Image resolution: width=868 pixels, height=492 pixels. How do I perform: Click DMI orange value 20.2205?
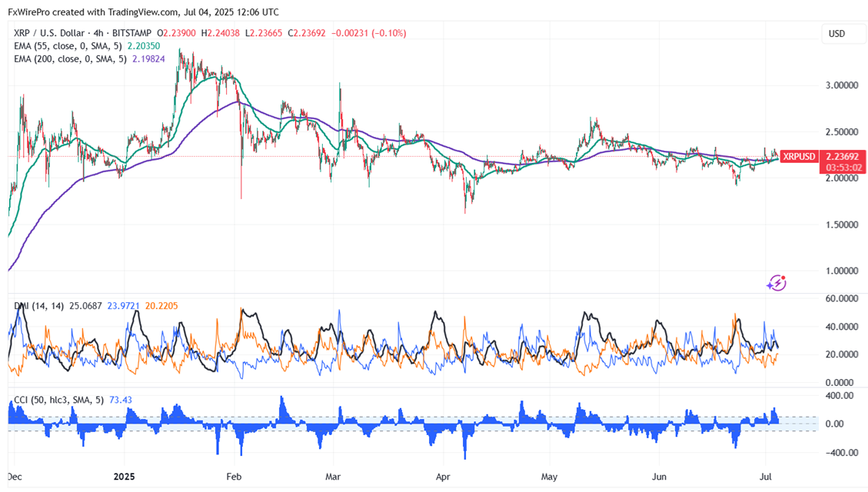161,305
